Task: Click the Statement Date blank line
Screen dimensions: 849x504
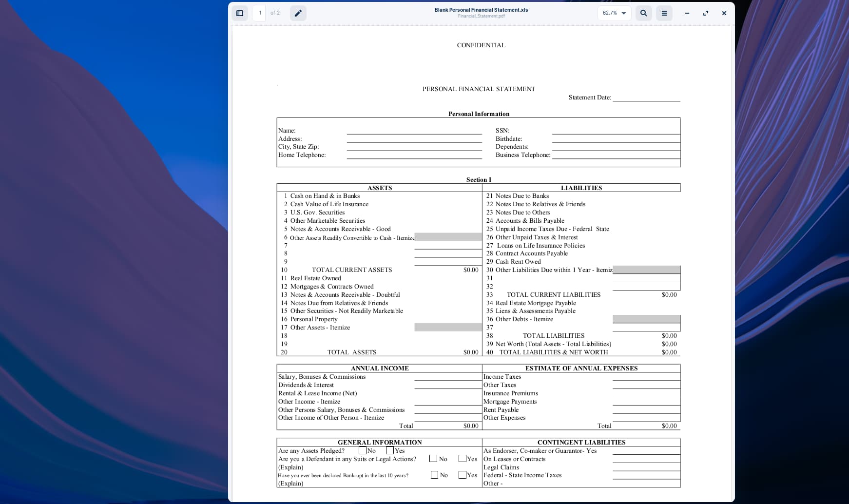Action: point(646,98)
